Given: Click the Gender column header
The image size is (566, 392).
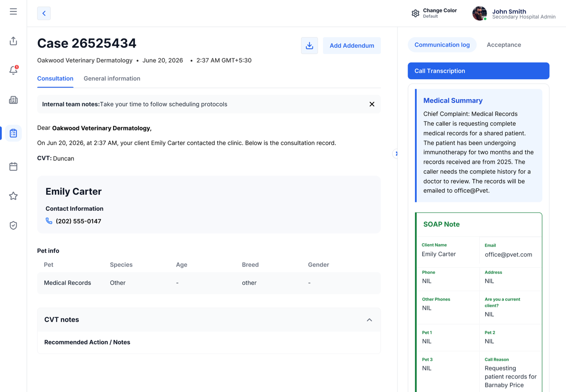Looking at the screenshot, I should (x=319, y=265).
